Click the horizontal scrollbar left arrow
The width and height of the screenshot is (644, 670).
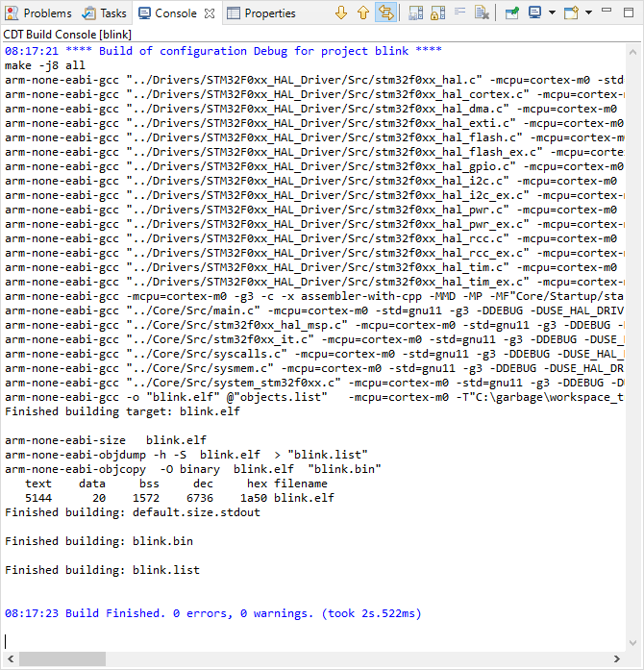pyautogui.click(x=11, y=658)
